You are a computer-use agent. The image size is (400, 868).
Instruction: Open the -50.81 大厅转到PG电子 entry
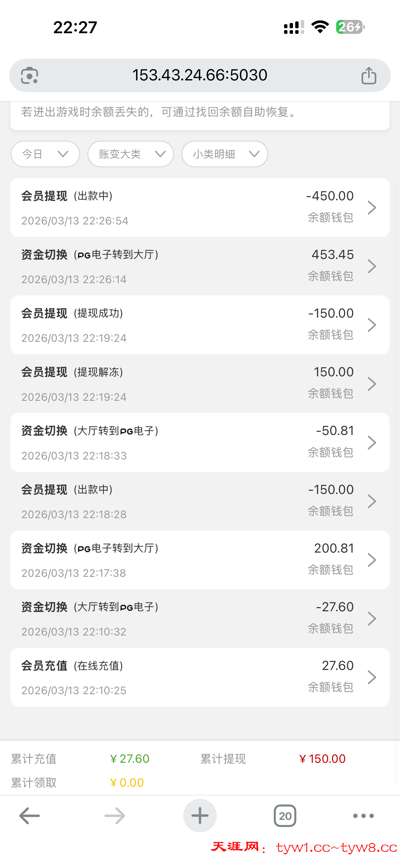pos(200,442)
